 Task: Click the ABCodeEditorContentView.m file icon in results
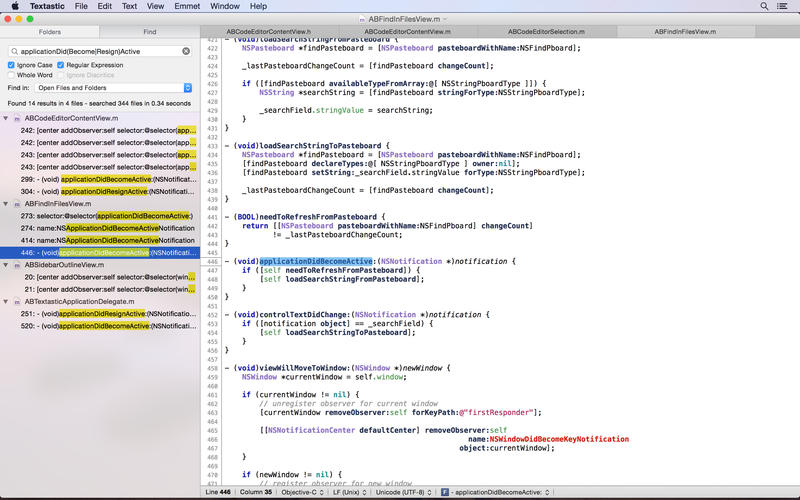point(17,118)
